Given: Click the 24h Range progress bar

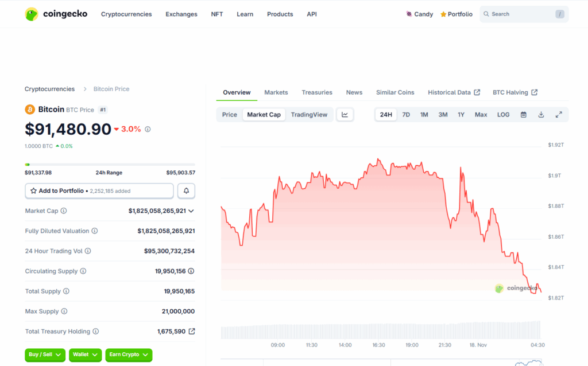Looking at the screenshot, I should click(x=110, y=165).
